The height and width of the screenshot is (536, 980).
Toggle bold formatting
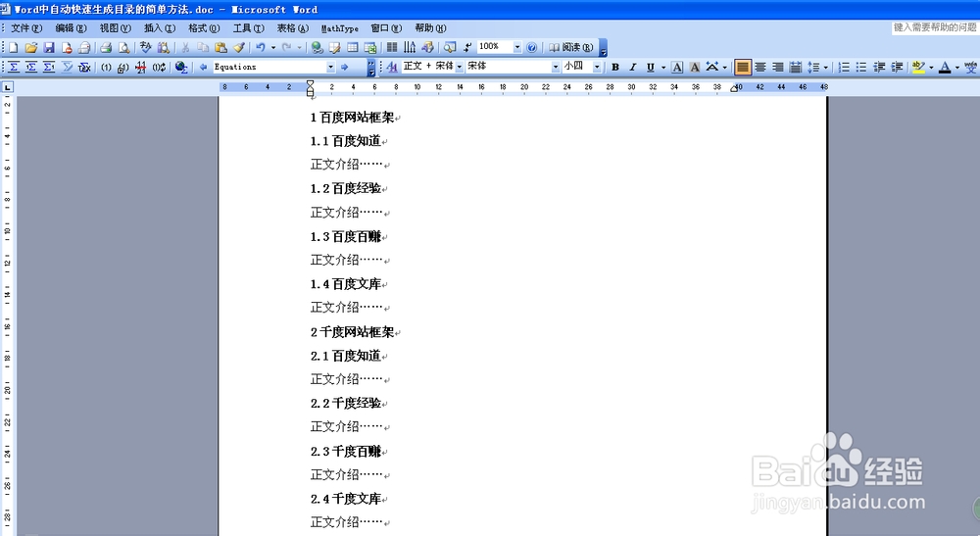(615, 67)
